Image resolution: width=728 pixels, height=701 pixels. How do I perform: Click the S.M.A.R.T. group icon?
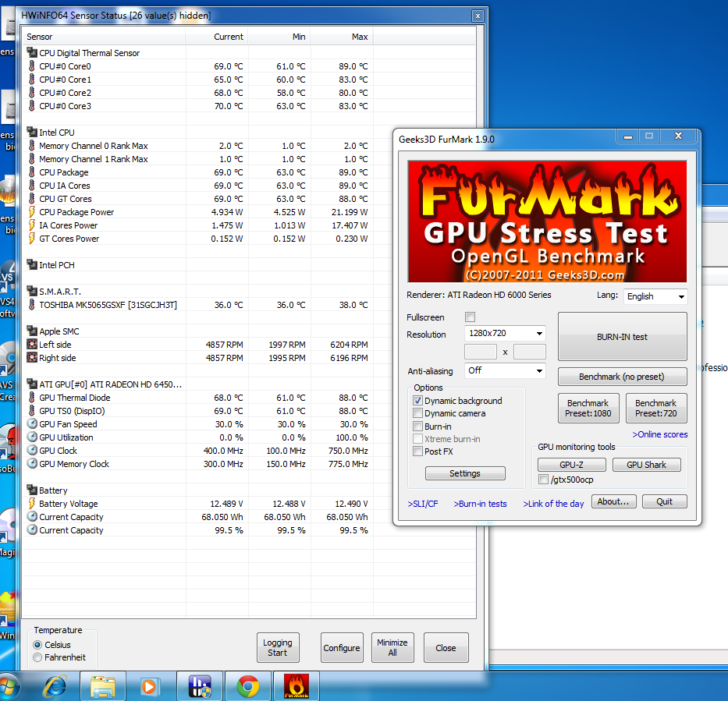point(32,292)
